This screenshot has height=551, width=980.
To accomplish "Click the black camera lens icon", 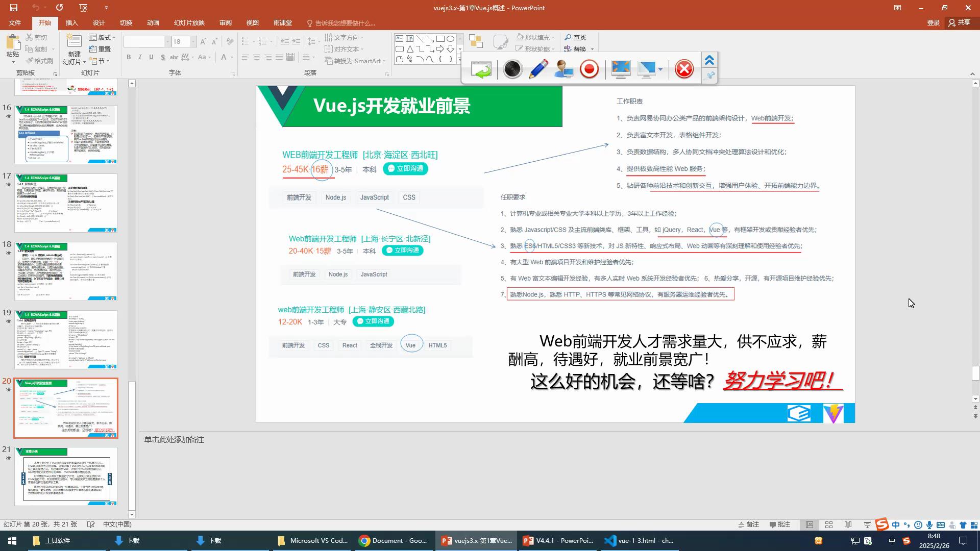I will pyautogui.click(x=512, y=69).
